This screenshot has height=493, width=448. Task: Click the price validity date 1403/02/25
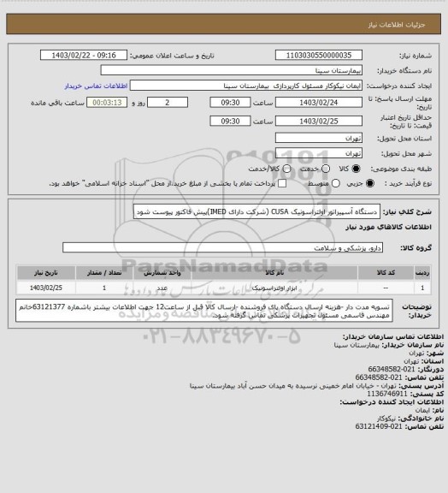[319, 121]
